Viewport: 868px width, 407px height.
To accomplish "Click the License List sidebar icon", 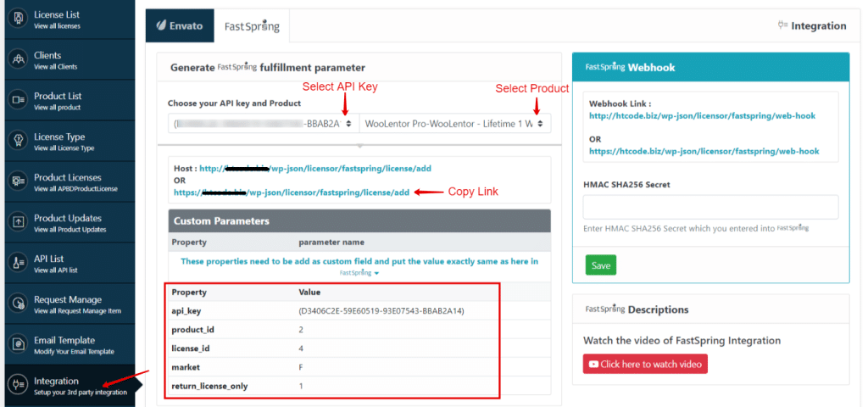I will click(x=17, y=19).
